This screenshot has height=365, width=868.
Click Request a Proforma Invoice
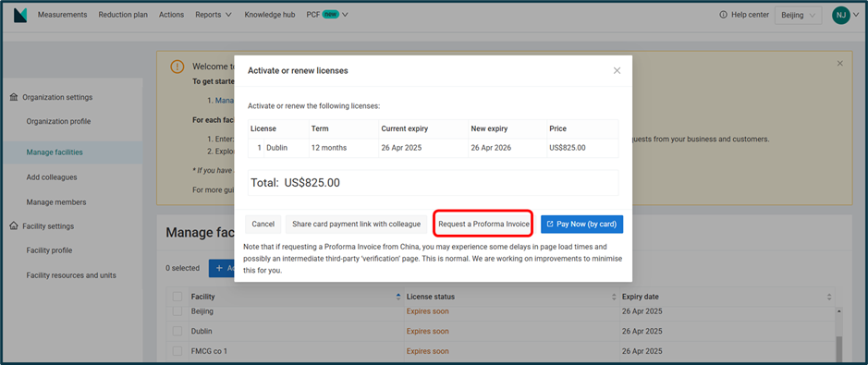pos(483,225)
